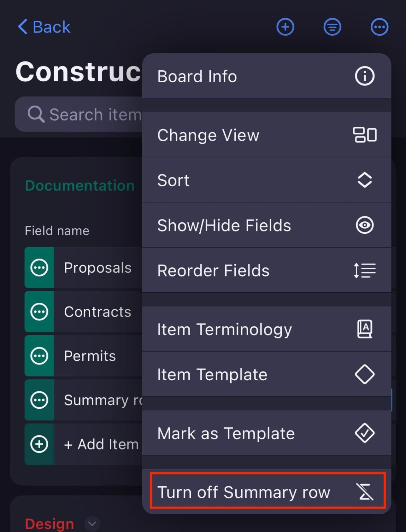
Task: Open options for the Contracts item
Action: 39,312
